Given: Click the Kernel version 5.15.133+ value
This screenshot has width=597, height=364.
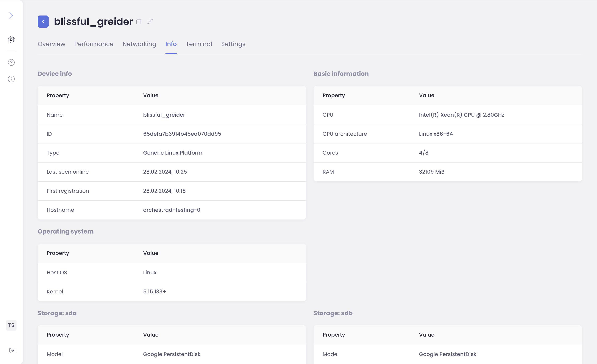Looking at the screenshot, I should (154, 291).
